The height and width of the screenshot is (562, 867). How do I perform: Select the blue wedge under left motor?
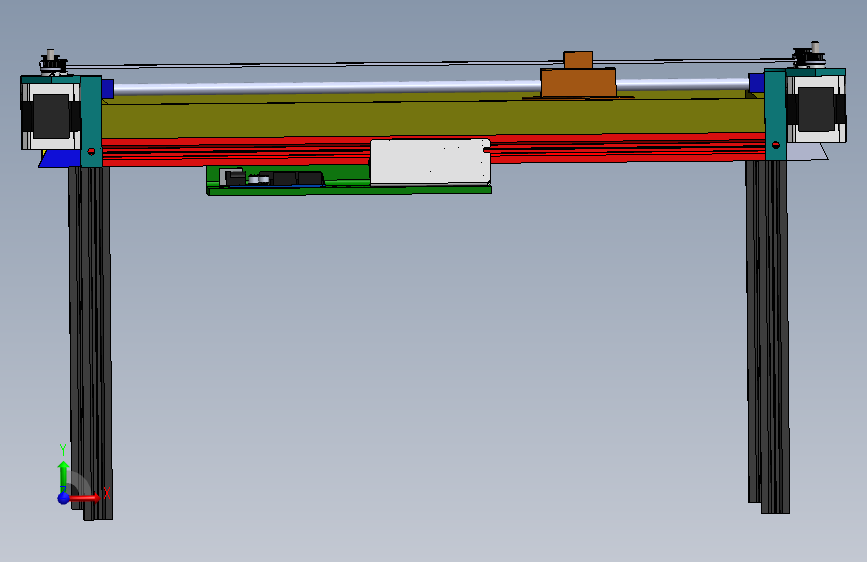(x=60, y=159)
